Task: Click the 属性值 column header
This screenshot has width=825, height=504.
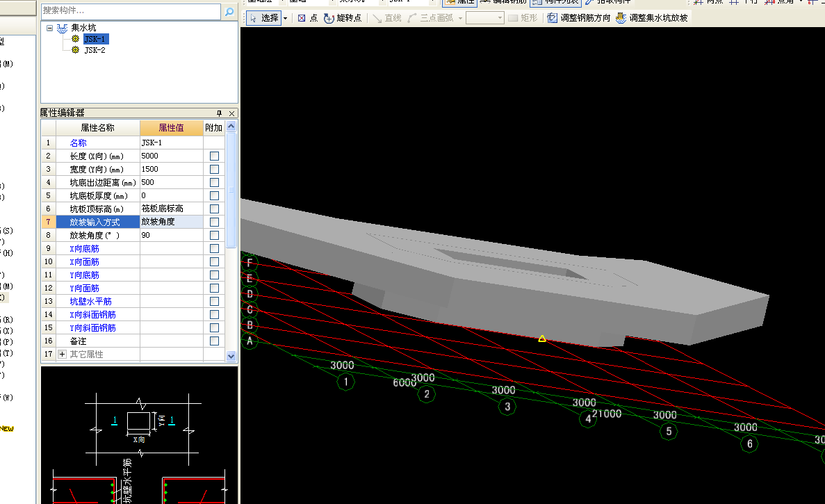Action: 172,128
